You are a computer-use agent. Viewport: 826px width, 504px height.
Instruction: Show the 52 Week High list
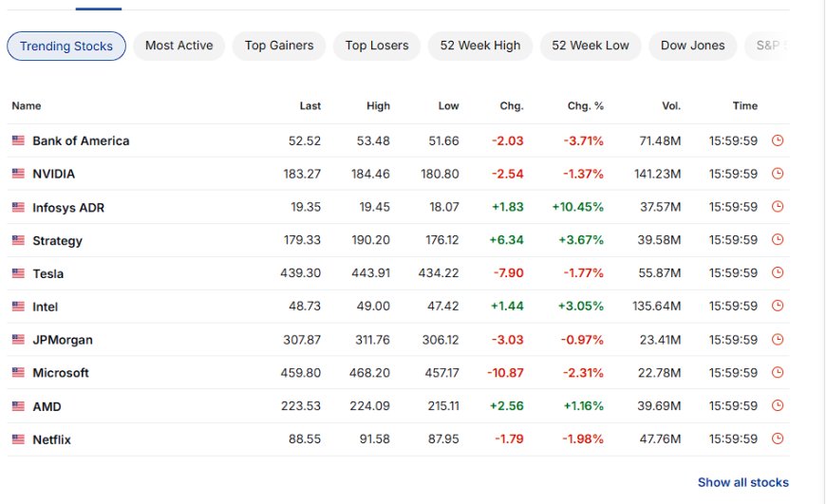[x=480, y=46]
